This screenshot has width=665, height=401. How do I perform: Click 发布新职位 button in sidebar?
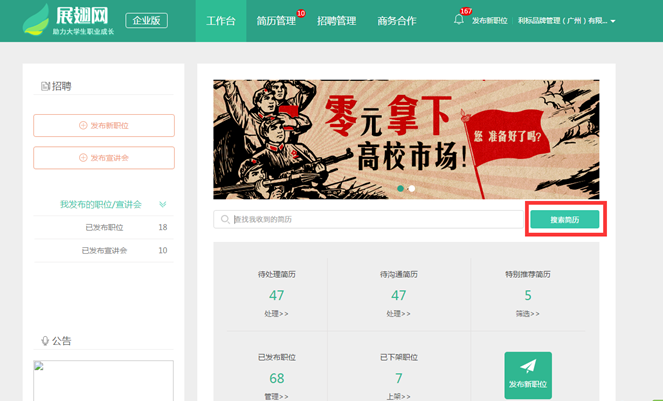104,126
